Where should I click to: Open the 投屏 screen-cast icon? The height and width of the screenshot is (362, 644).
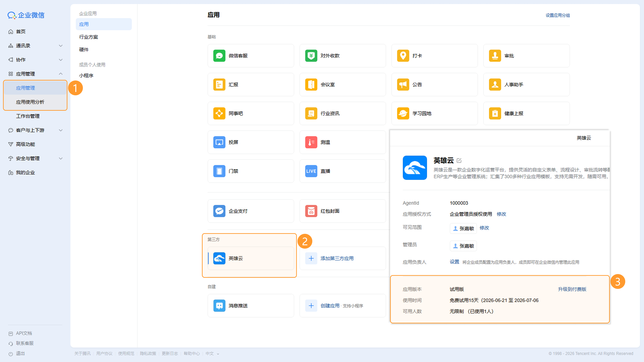point(219,142)
